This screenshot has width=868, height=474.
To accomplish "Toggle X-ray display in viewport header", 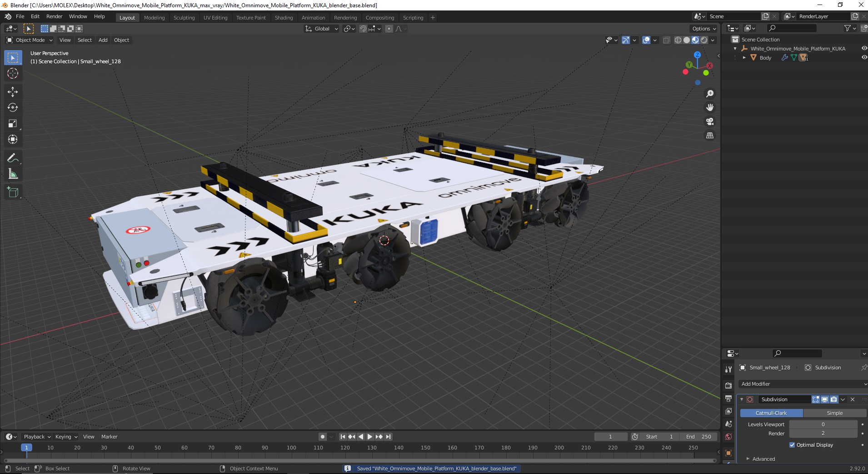I will (666, 40).
